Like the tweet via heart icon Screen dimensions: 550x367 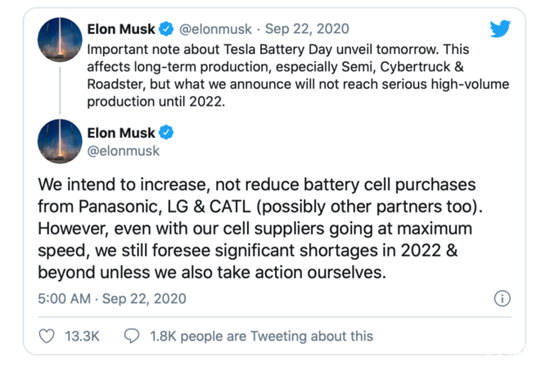[x=47, y=336]
